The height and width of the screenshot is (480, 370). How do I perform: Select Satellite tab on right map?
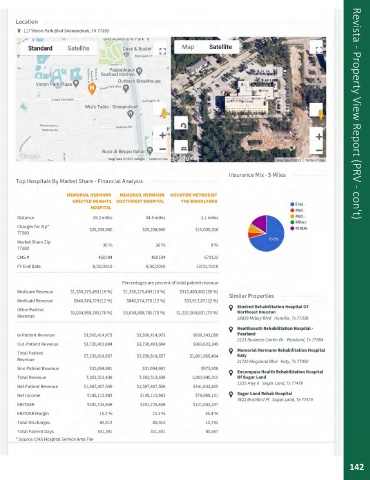220,47
